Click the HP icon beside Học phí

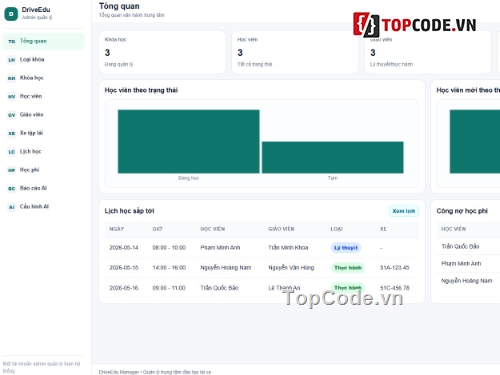tap(12, 170)
